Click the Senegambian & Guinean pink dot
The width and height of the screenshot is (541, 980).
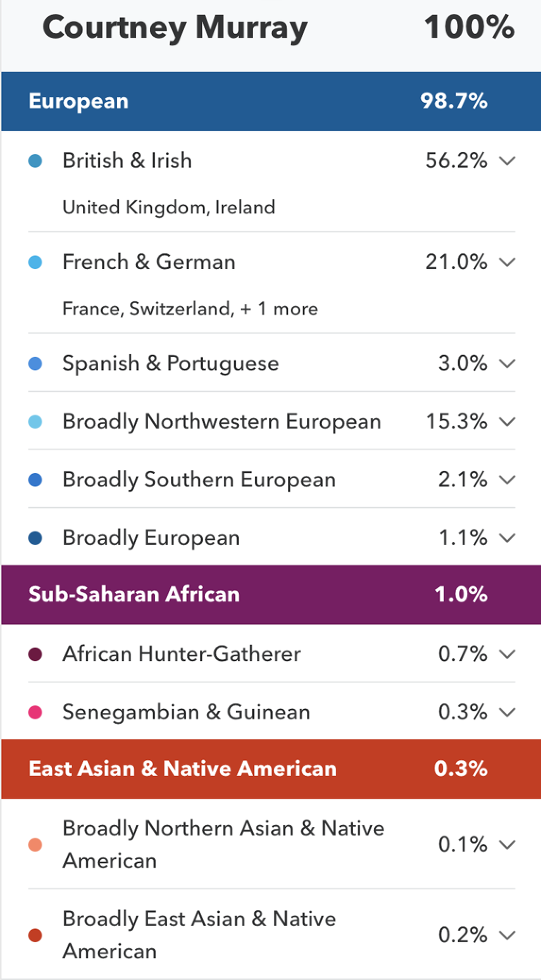click(35, 712)
